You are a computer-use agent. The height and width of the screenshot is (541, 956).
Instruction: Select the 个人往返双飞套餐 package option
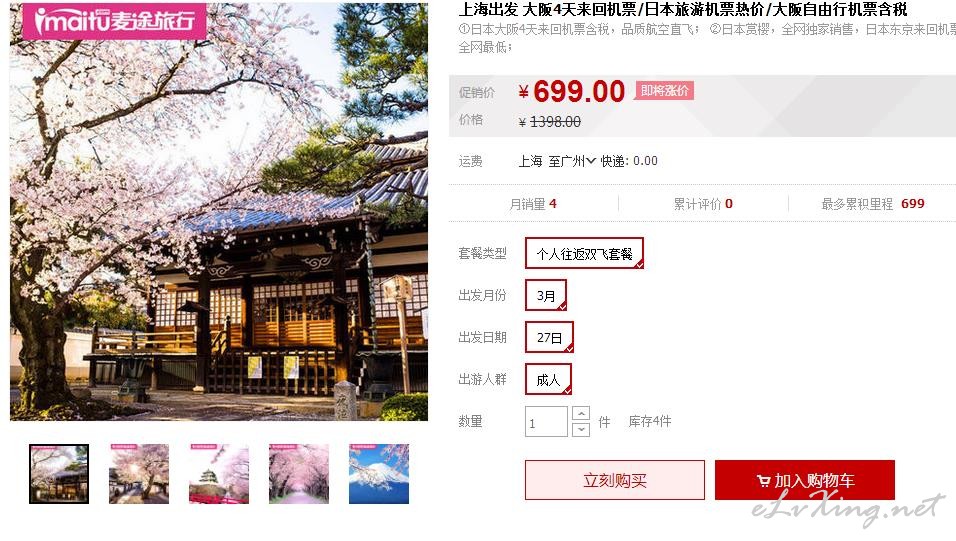pyautogui.click(x=584, y=253)
